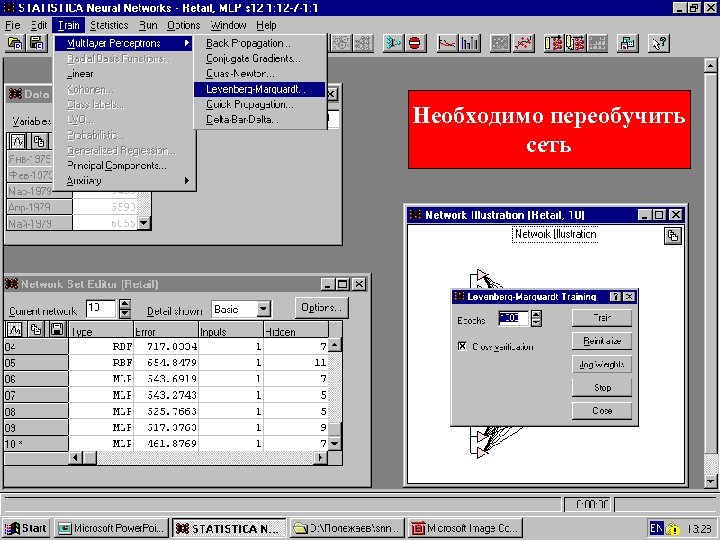Open the Run menu
Screen dimensions: 720x540
coord(148,25)
